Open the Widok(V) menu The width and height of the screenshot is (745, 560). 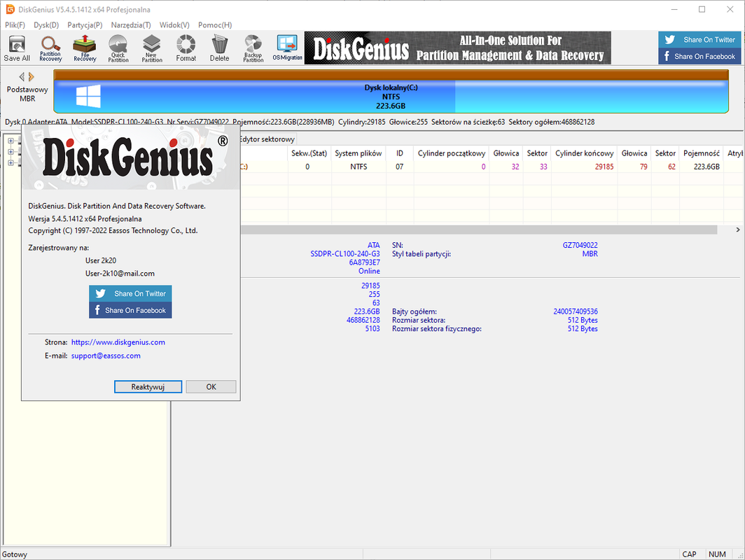coord(174,24)
